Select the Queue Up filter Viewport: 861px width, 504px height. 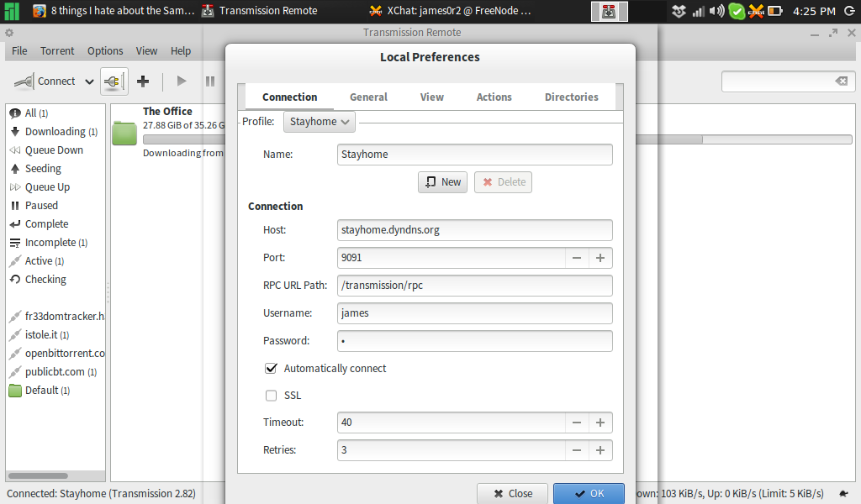pos(40,187)
